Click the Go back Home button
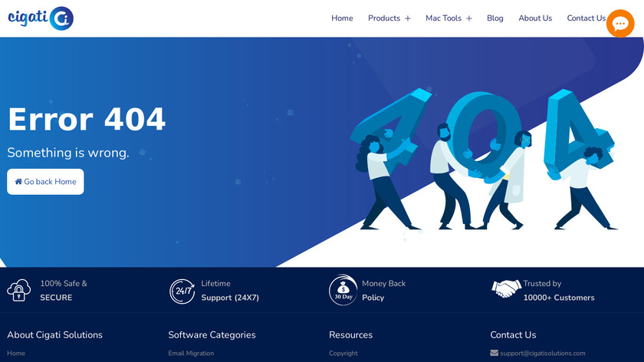Viewport: 644px width, 362px height. (x=45, y=182)
